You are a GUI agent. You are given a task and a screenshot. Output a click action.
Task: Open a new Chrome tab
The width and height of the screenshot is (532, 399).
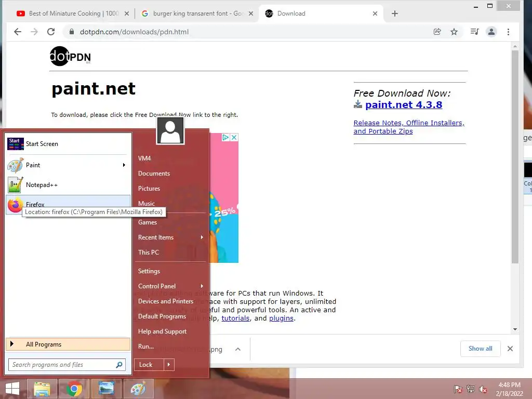coord(395,14)
